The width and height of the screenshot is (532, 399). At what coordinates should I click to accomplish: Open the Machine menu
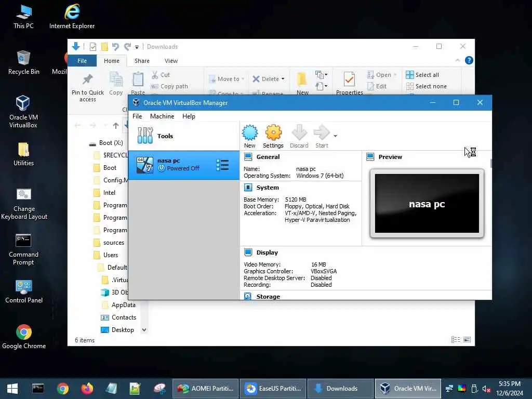[162, 116]
